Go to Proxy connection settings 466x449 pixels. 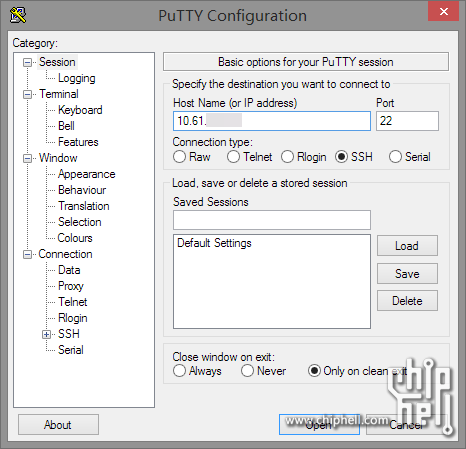click(x=71, y=286)
